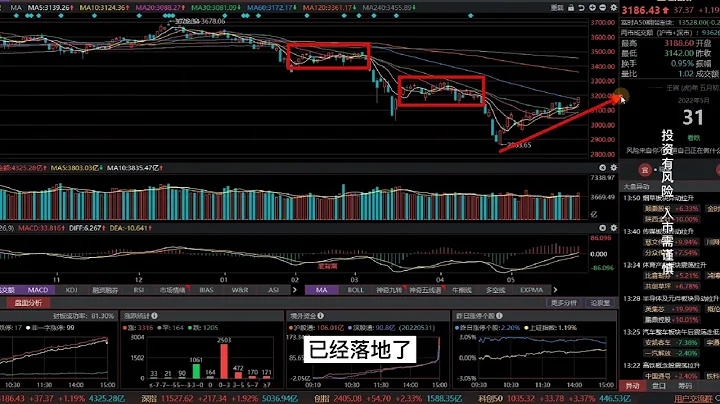This screenshot has height=404, width=720.
Task: Click info icon next to 涨跌统计
Action: (154, 316)
